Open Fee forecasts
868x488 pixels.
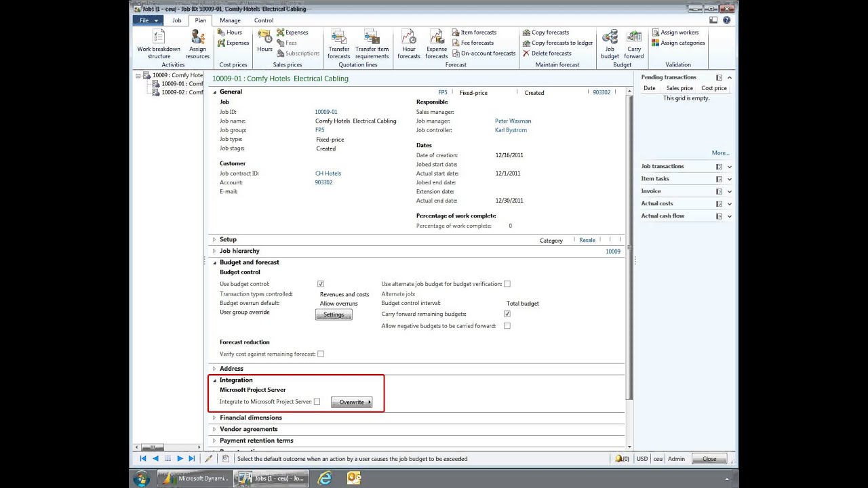(x=473, y=43)
